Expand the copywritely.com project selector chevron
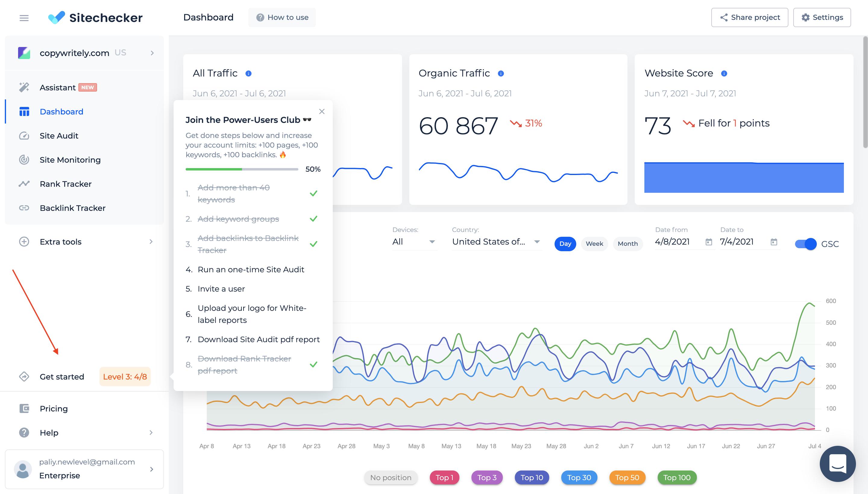The image size is (868, 494). (152, 53)
